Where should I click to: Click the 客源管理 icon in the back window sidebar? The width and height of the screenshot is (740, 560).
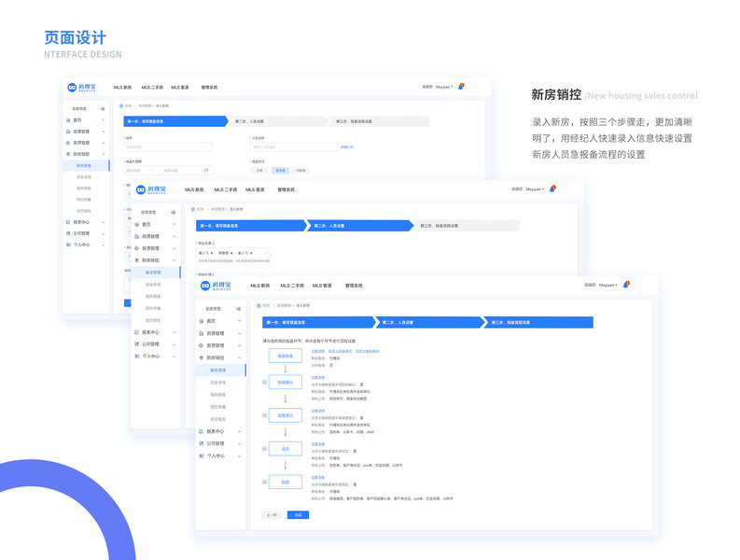click(x=68, y=143)
